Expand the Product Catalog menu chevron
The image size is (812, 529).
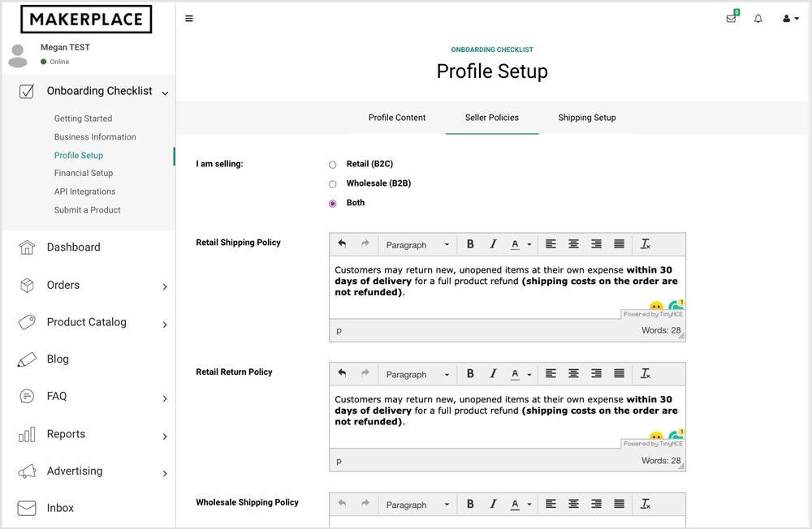click(165, 325)
